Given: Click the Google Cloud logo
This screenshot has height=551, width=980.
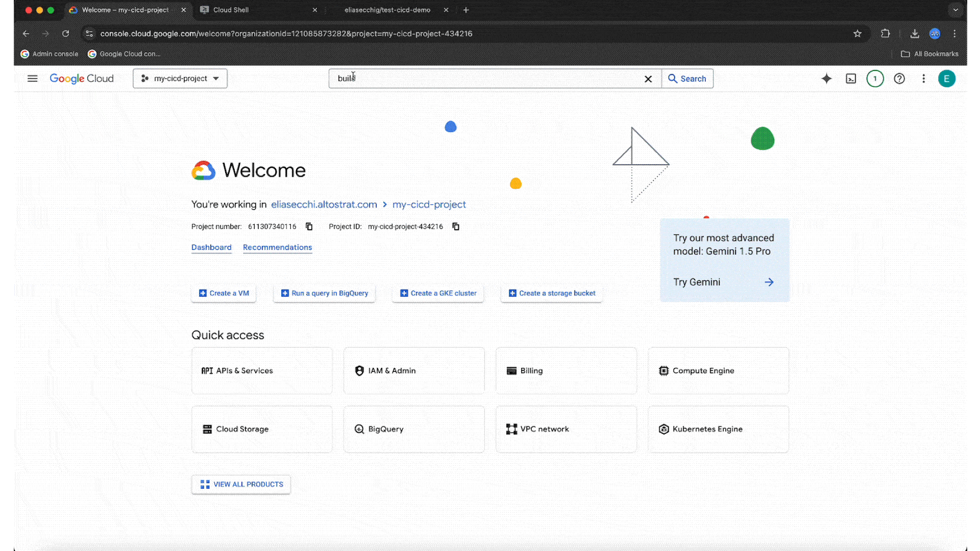Looking at the screenshot, I should pos(82,79).
